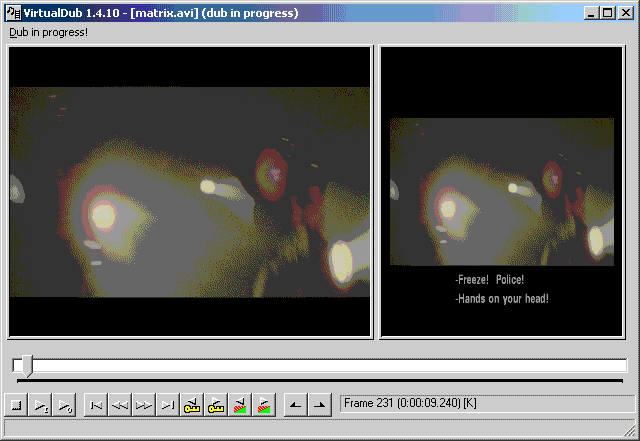Set the selection start mark-in
The width and height of the screenshot is (640, 441).
[x=296, y=405]
